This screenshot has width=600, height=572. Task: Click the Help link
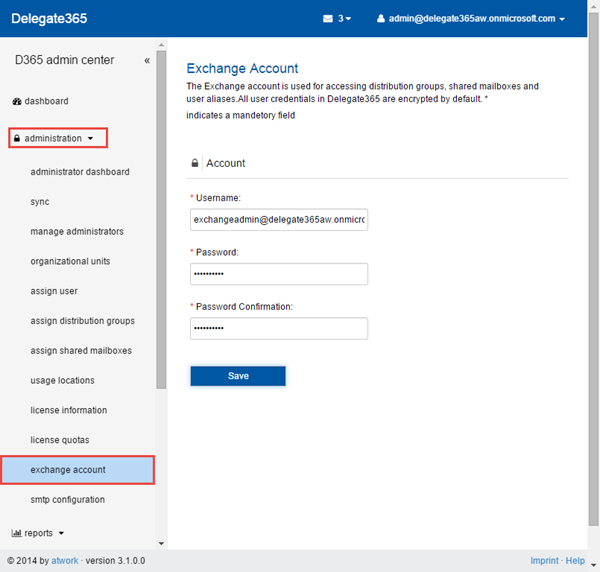[x=575, y=561]
